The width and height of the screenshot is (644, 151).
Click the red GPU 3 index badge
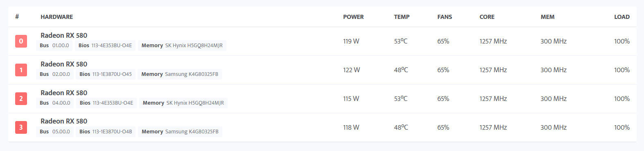click(21, 127)
